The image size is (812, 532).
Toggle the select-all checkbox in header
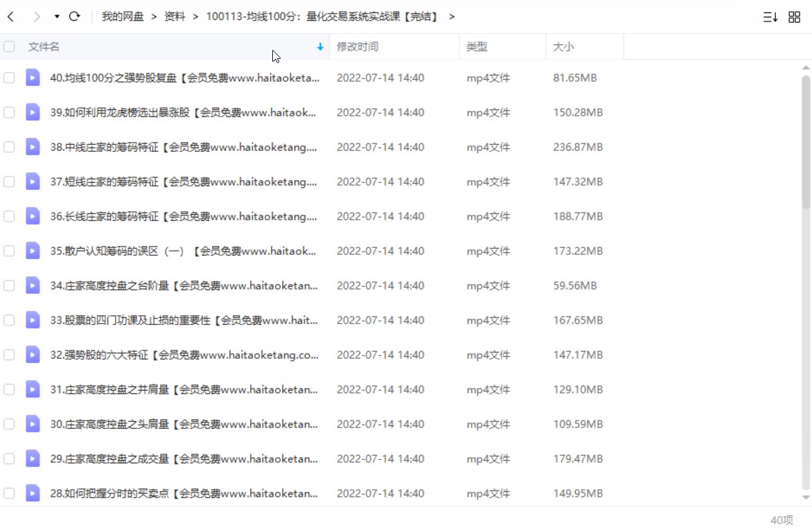(x=9, y=46)
